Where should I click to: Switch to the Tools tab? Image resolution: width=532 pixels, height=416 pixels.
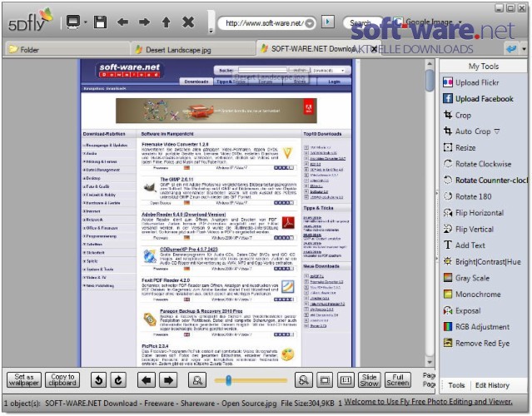(456, 385)
